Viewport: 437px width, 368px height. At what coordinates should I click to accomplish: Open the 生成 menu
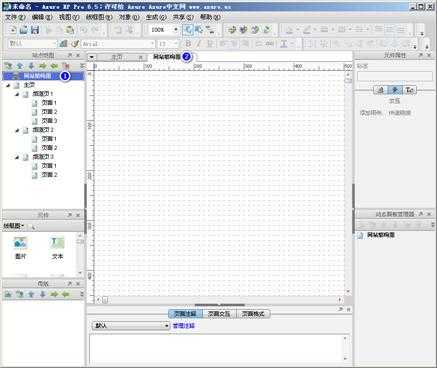pos(156,17)
